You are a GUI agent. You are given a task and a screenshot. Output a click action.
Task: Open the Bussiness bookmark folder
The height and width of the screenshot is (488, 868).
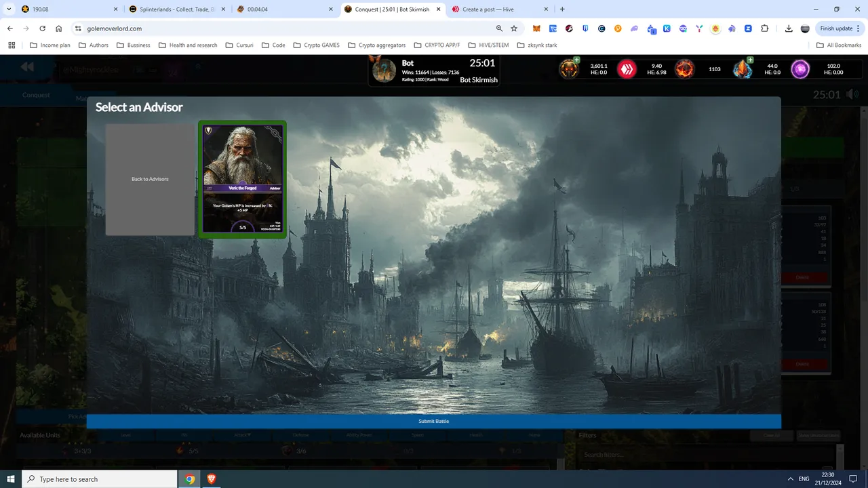click(134, 45)
